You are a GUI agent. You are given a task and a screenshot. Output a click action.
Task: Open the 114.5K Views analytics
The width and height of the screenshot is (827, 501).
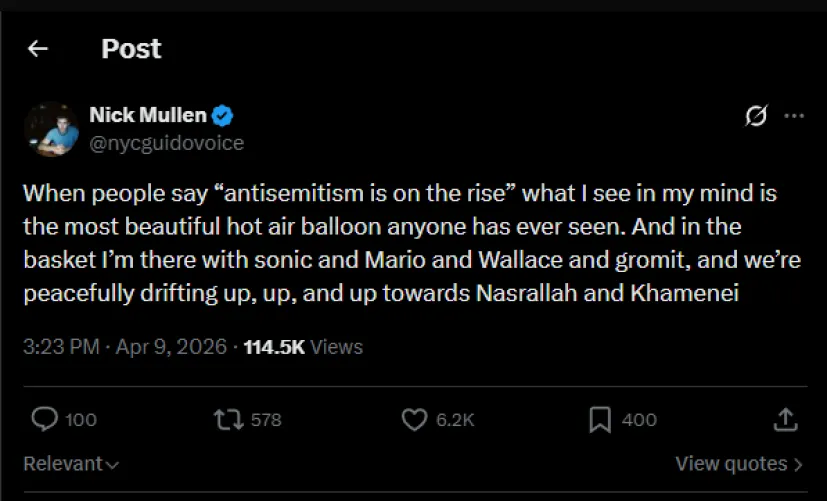pyautogui.click(x=303, y=347)
